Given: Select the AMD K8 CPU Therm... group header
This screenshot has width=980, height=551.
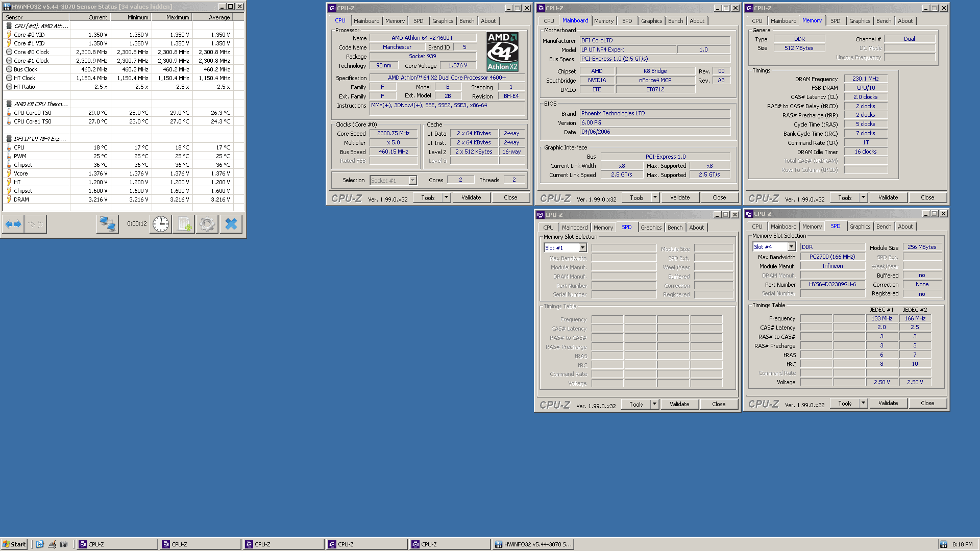Looking at the screenshot, I should coord(124,104).
